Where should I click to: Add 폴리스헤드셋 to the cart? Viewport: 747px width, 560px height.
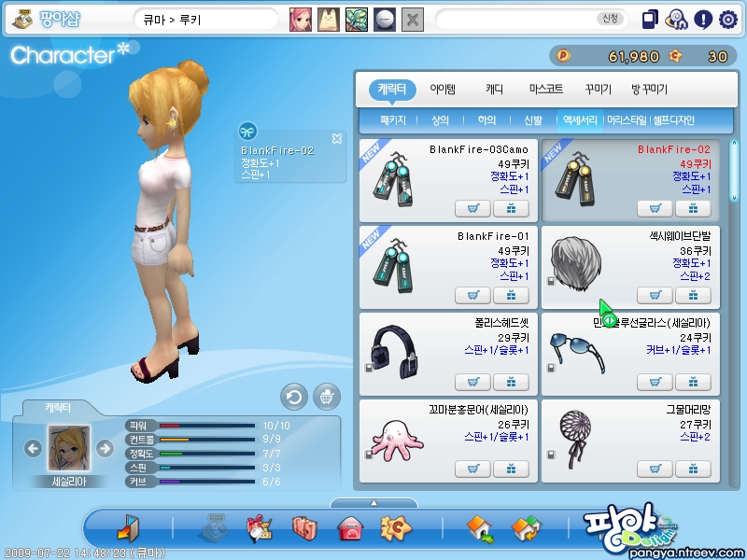tap(472, 382)
